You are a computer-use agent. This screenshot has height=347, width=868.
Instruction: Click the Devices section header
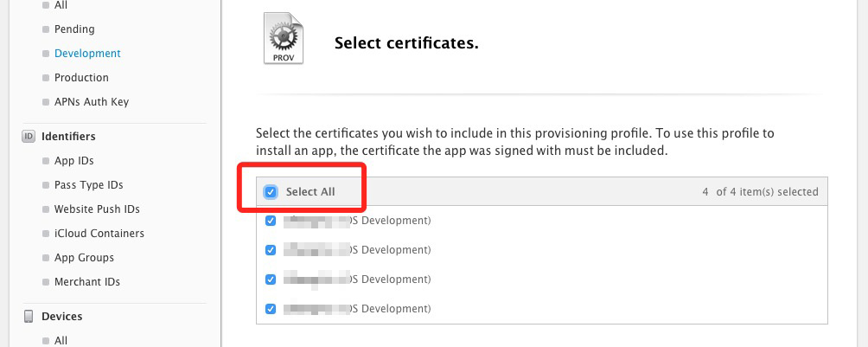tap(62, 316)
